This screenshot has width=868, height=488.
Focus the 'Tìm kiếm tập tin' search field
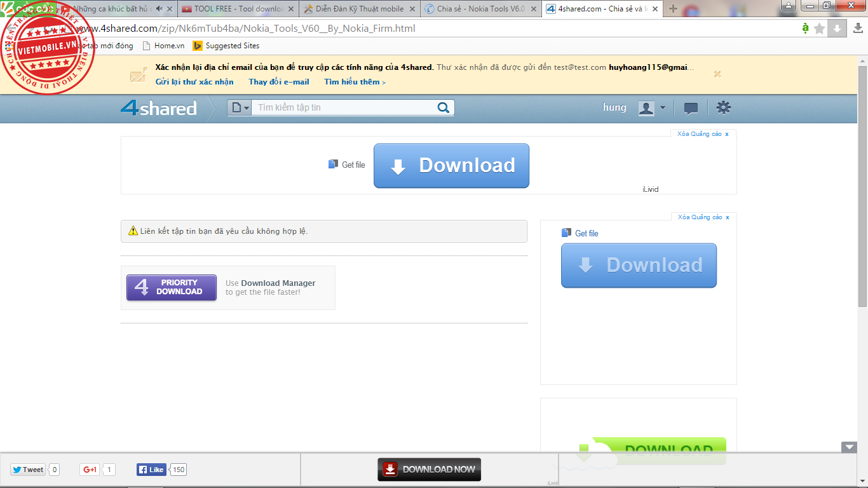click(343, 108)
